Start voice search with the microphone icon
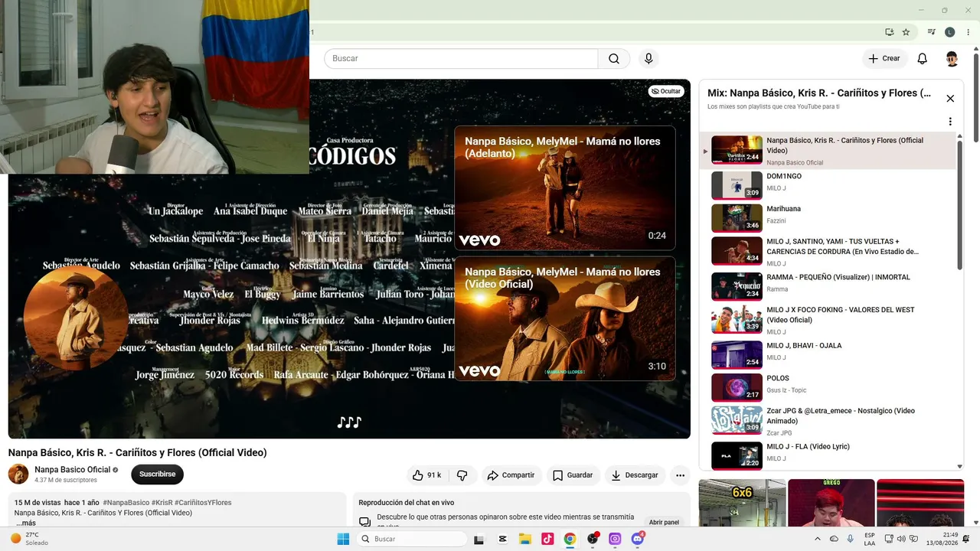 point(648,59)
